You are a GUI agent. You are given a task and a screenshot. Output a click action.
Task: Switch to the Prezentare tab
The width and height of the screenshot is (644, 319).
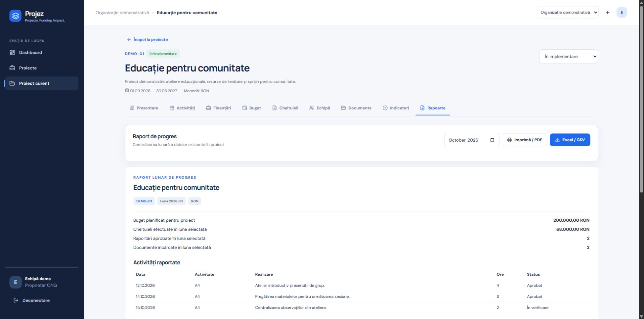pos(144,108)
